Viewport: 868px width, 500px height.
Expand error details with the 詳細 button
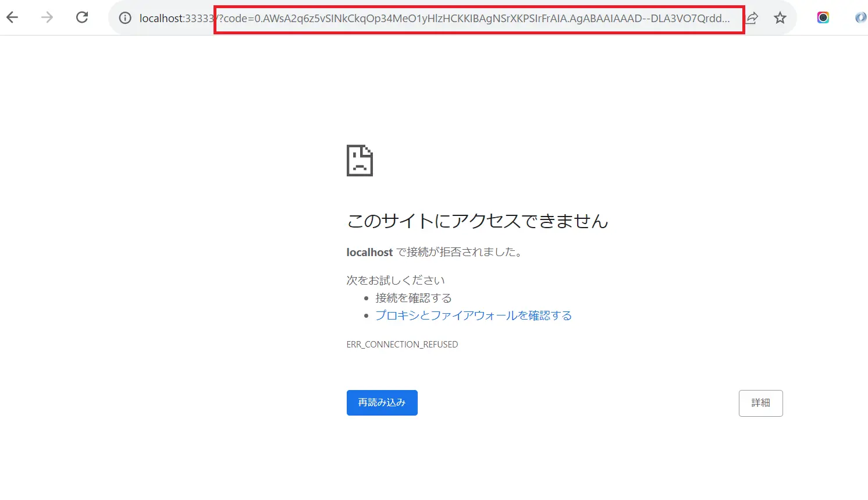tap(761, 403)
